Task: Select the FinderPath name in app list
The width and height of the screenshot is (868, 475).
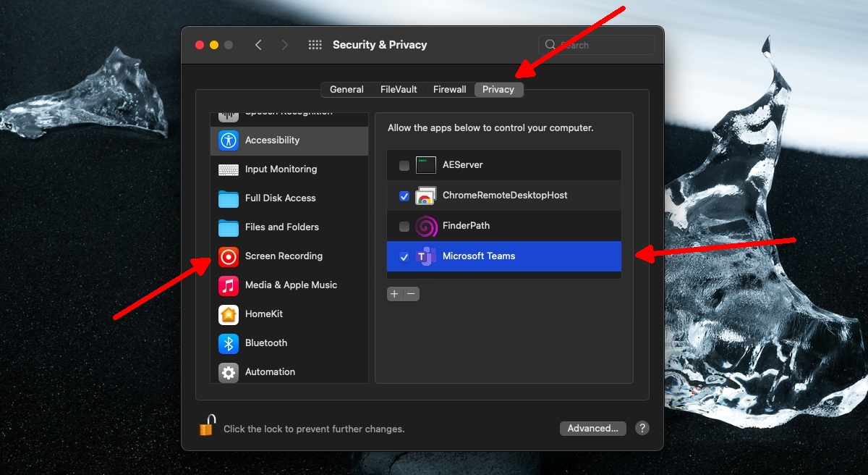Action: (x=466, y=225)
